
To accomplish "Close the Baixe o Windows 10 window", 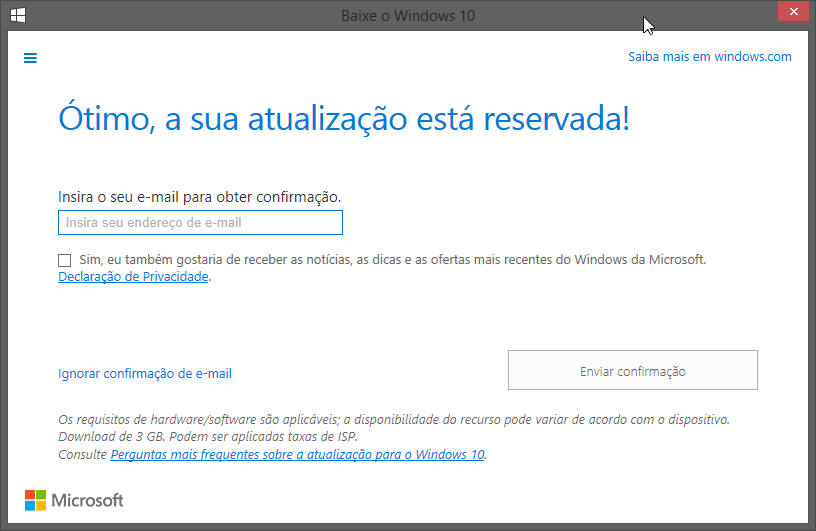I will [x=793, y=11].
